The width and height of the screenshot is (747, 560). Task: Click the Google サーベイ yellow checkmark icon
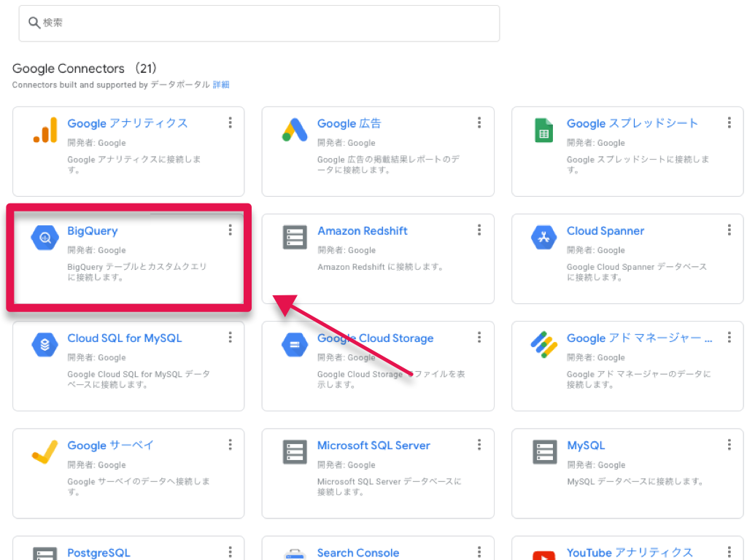click(x=44, y=452)
